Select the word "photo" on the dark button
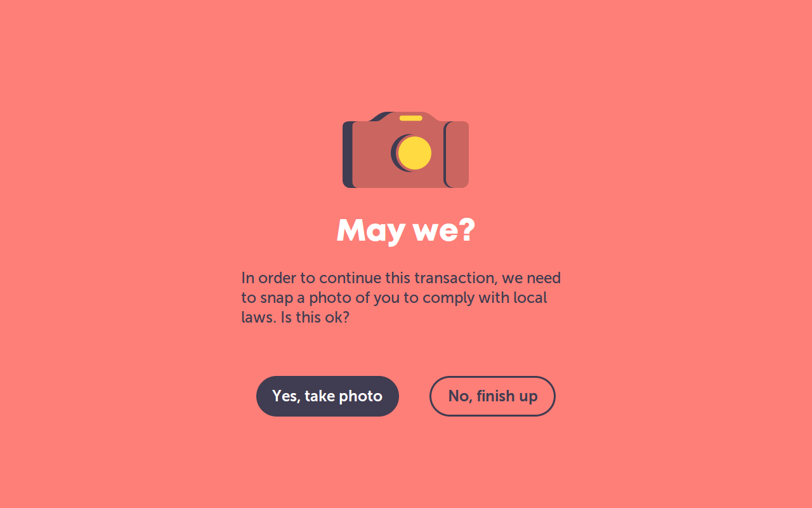Screen dimensions: 812x508 tap(360, 396)
